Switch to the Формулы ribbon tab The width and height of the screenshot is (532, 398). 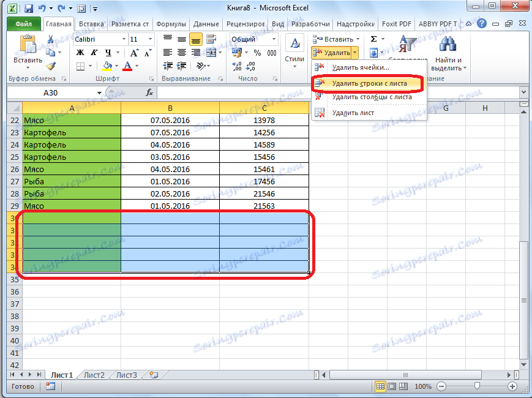tap(171, 24)
